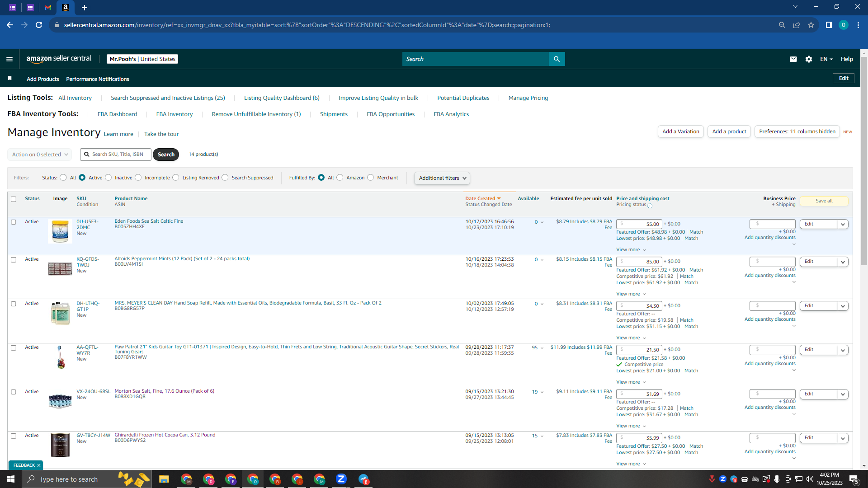Reload the page with browser refresh

tap(39, 25)
